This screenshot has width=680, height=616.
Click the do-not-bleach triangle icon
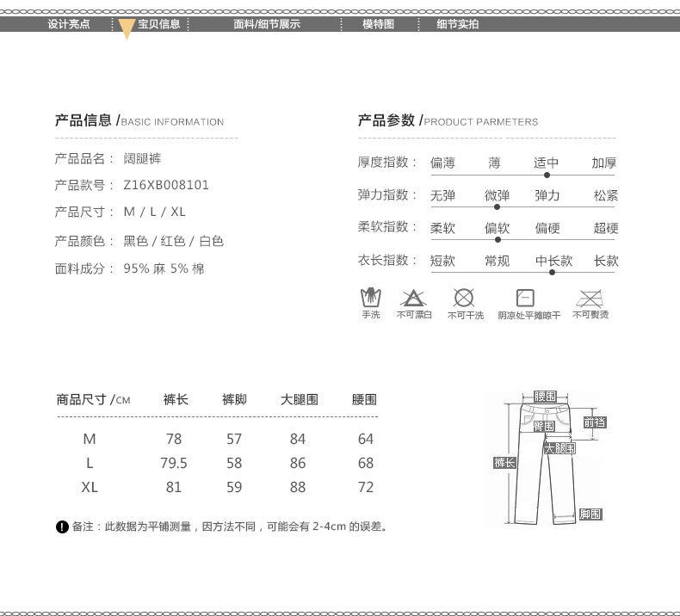(414, 299)
